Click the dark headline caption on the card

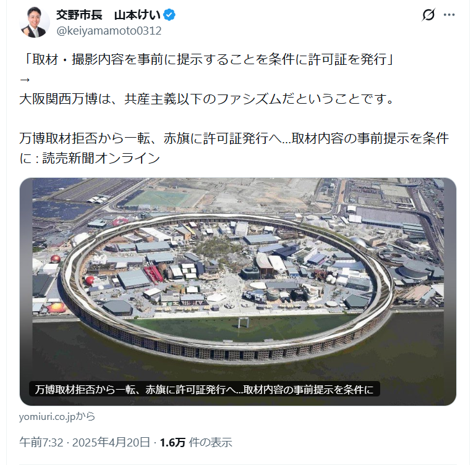tap(204, 389)
